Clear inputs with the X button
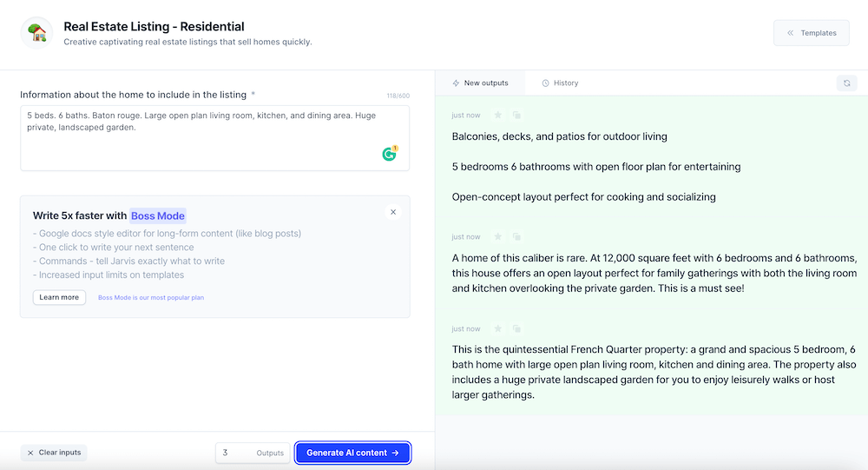This screenshot has height=470, width=868. pos(54,453)
